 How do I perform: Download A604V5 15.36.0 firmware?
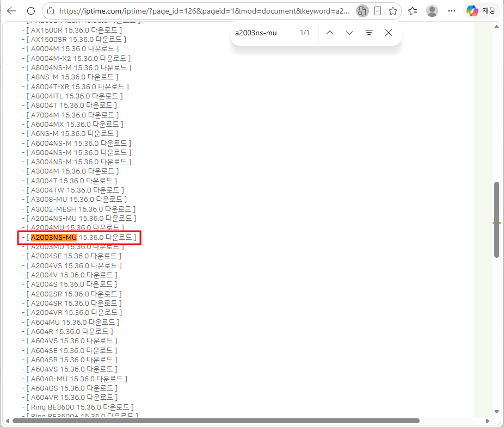point(72,341)
